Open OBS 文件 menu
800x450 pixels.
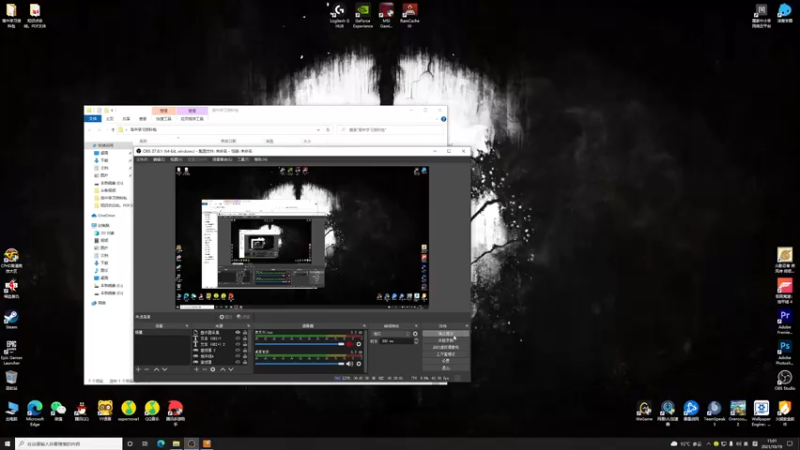(142, 160)
